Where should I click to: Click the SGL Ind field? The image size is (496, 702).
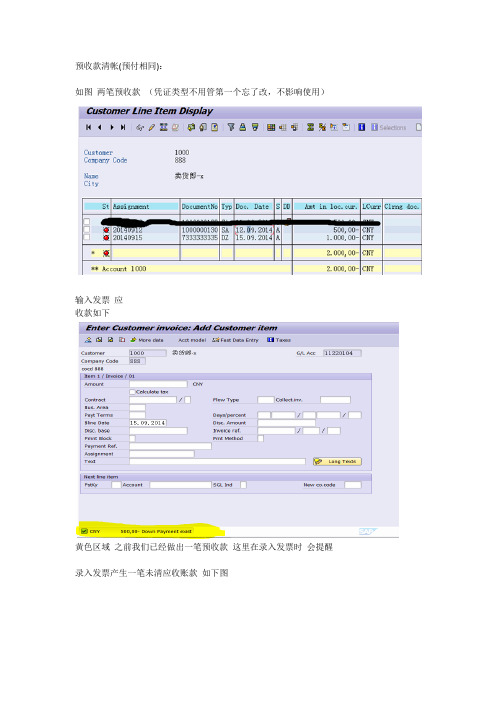coord(244,485)
